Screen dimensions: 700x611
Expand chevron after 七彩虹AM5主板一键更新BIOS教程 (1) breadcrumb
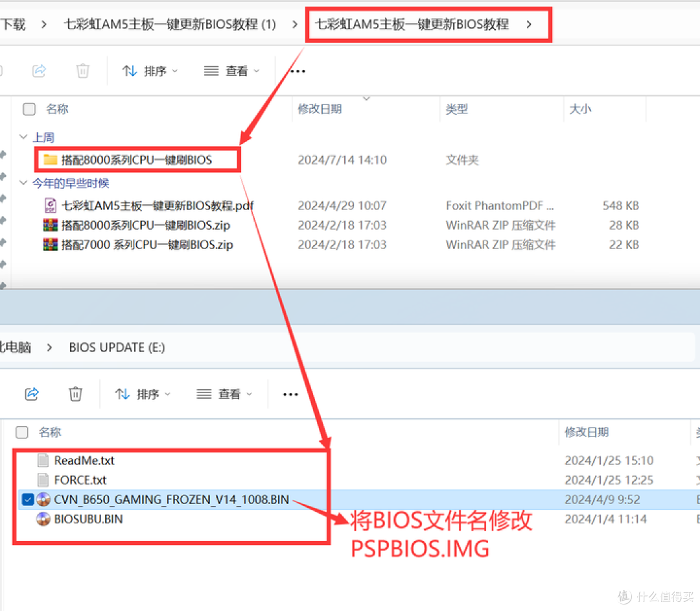coord(295,24)
